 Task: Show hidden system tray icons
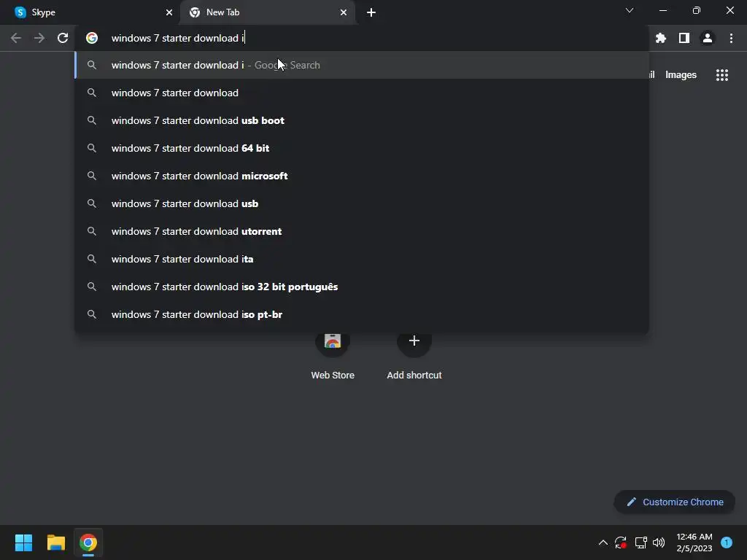click(x=603, y=542)
